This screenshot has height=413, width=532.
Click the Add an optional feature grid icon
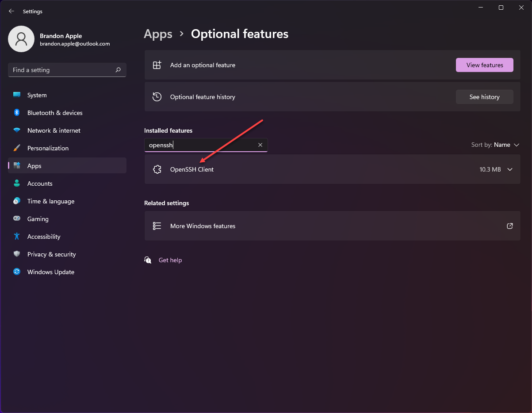tap(157, 65)
